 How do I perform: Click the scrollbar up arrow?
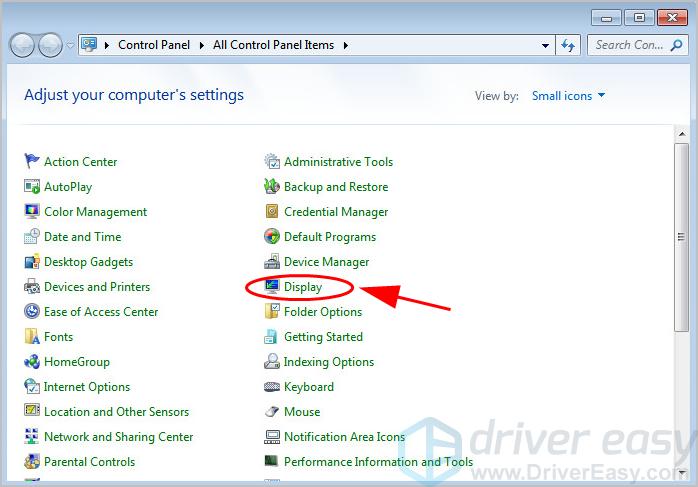click(x=682, y=134)
